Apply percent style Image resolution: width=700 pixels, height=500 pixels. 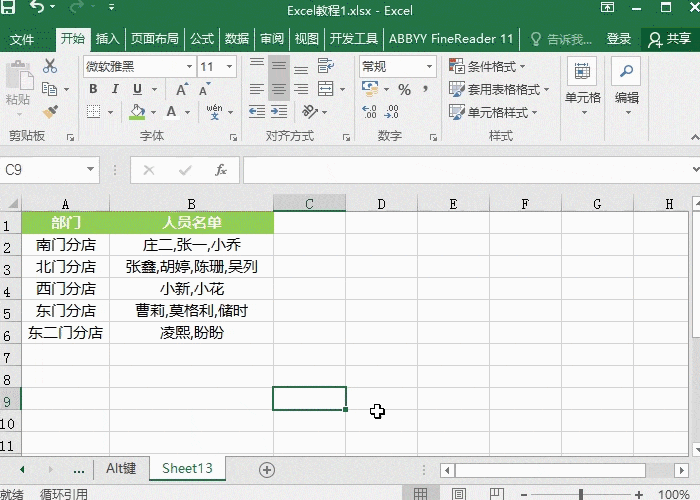click(x=404, y=89)
